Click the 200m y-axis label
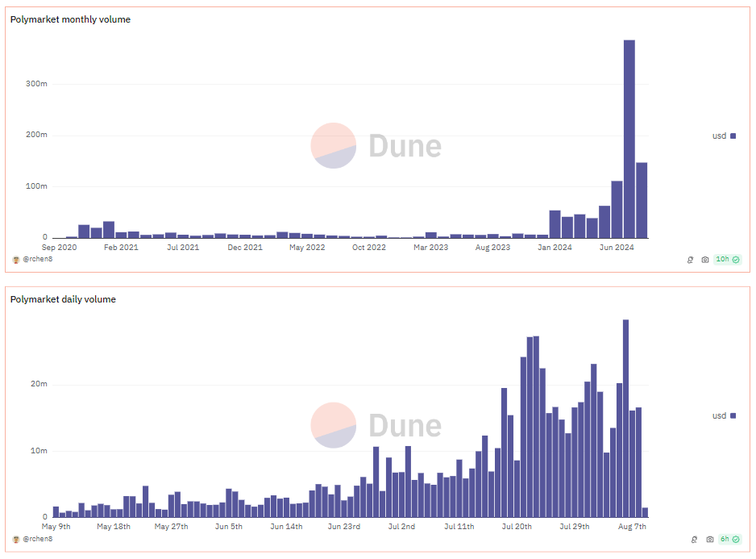The height and width of the screenshot is (559, 756). [x=36, y=135]
